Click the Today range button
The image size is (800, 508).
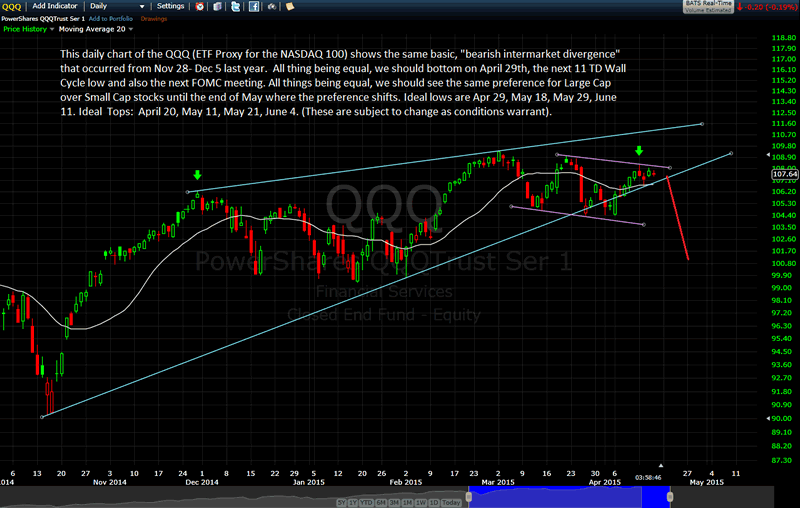point(451,503)
